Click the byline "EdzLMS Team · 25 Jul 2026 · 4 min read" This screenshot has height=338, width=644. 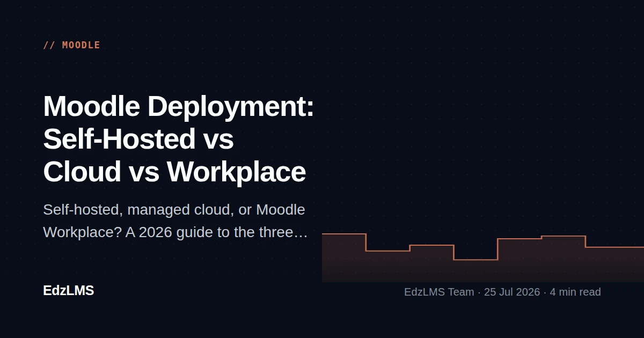tap(502, 292)
